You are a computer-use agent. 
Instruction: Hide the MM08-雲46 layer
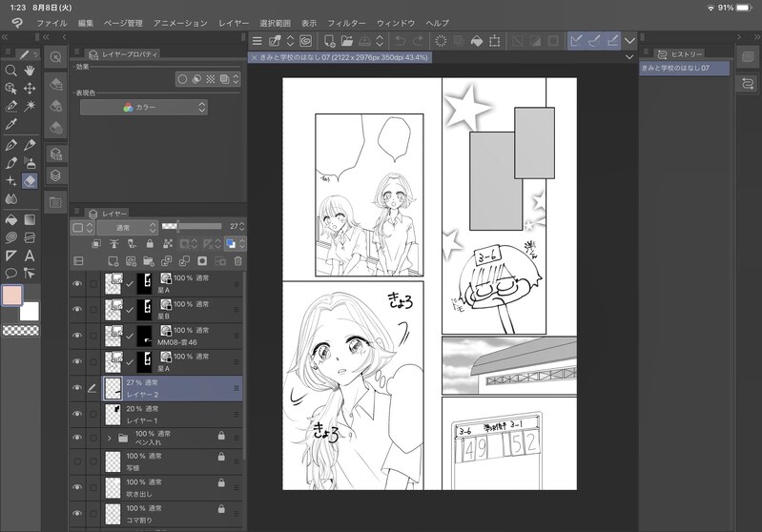tap(77, 336)
